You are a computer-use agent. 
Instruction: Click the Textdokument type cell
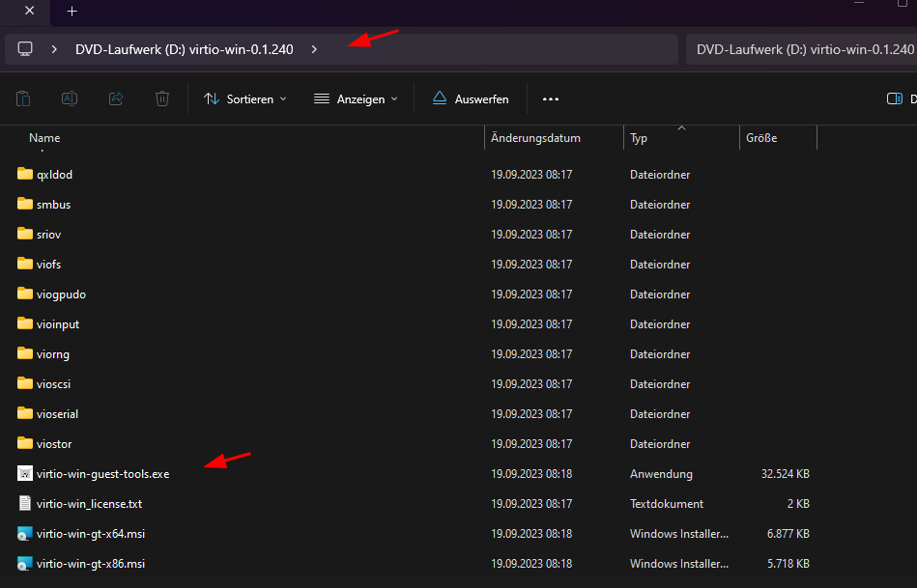point(667,504)
